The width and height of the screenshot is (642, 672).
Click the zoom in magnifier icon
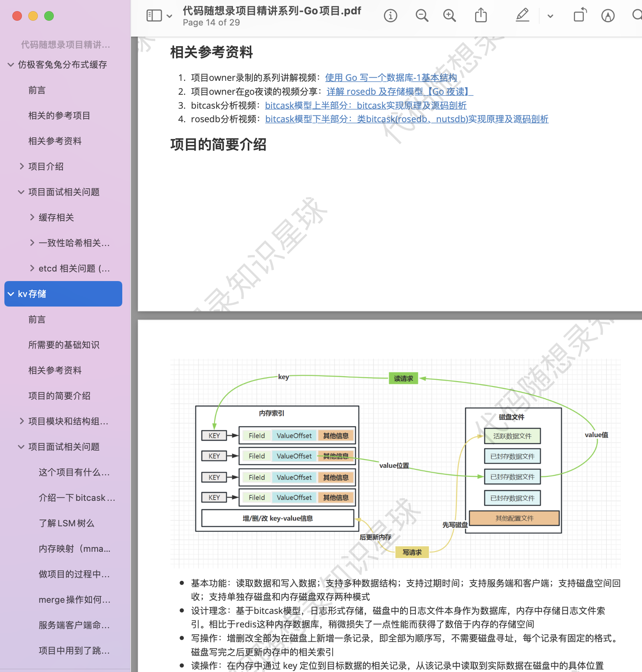(x=450, y=16)
